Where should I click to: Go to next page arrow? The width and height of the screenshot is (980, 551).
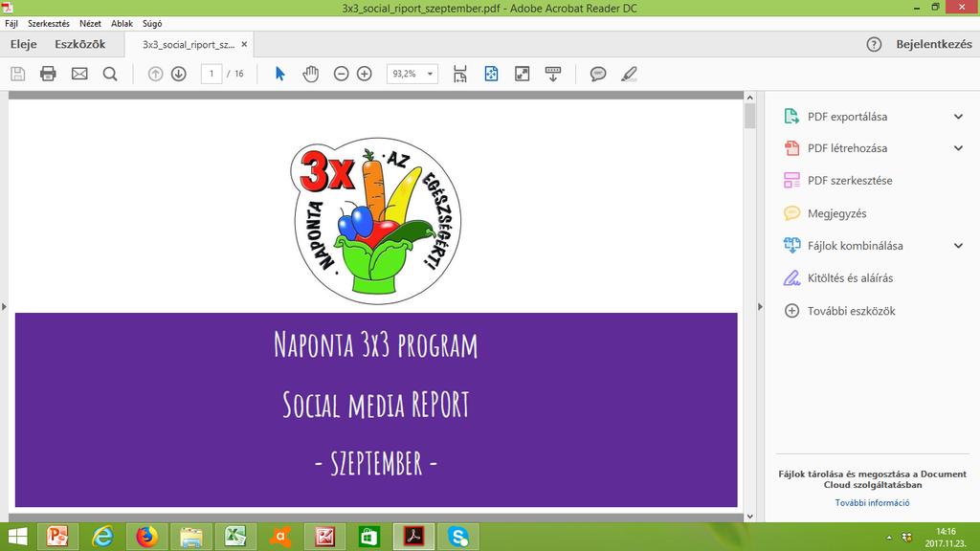pos(179,74)
